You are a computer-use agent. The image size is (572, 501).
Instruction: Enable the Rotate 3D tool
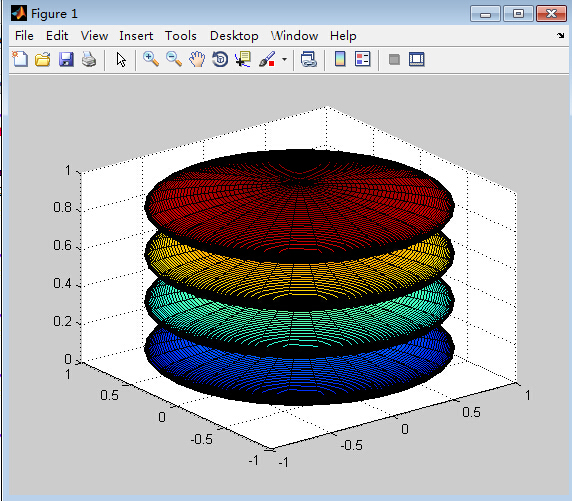220,59
